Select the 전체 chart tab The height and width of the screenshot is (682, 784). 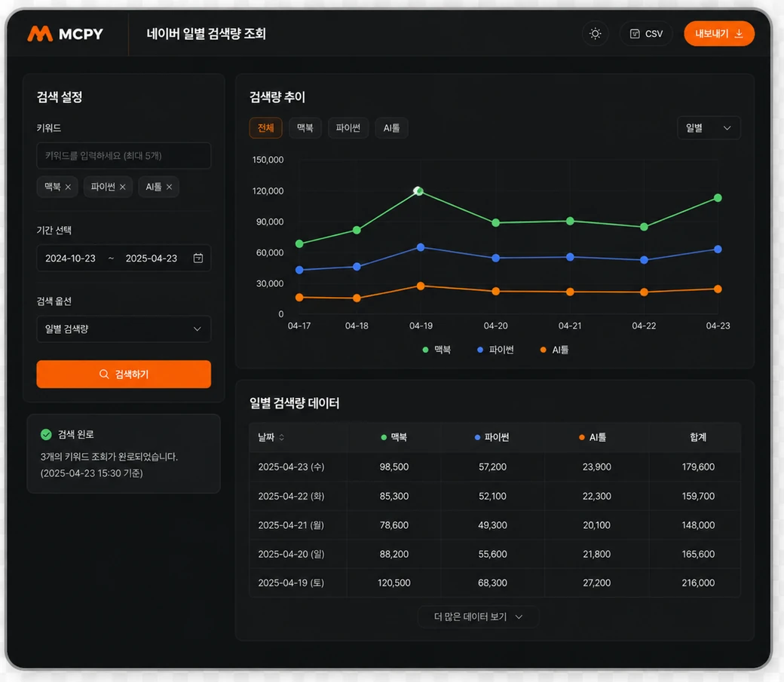[265, 128]
